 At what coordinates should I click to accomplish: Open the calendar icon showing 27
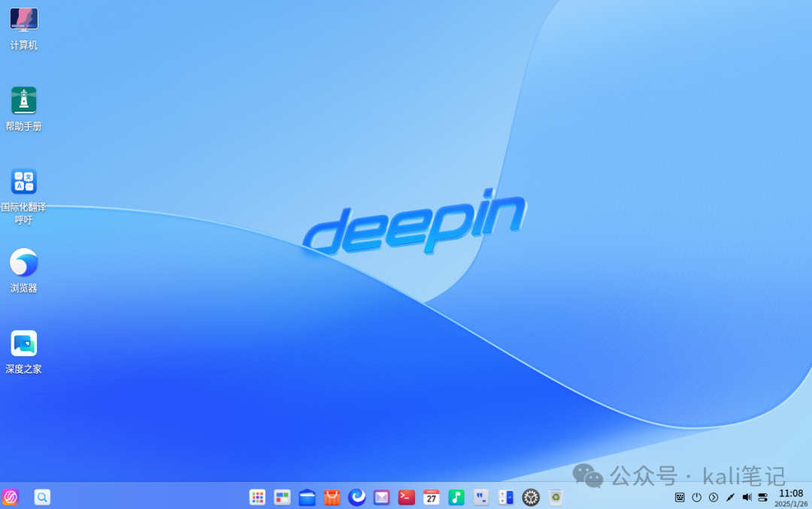(432, 497)
